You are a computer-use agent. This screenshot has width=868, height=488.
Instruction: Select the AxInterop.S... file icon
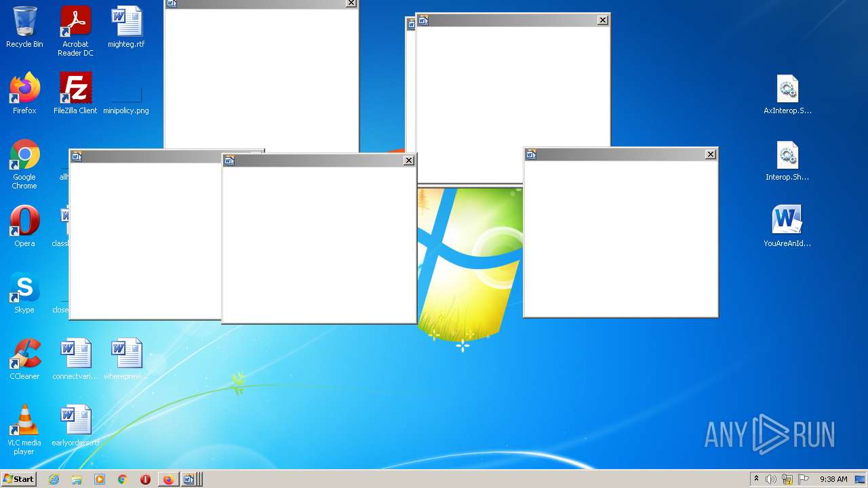[x=787, y=94]
